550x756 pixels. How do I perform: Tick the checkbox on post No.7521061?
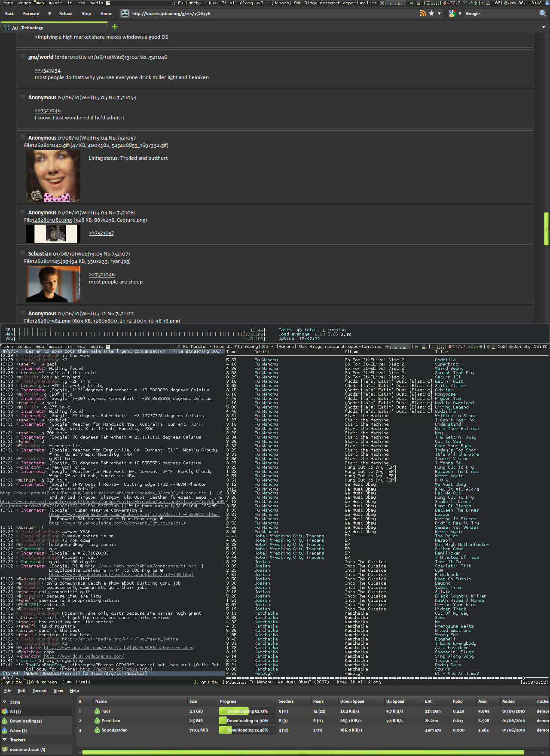[x=22, y=211]
